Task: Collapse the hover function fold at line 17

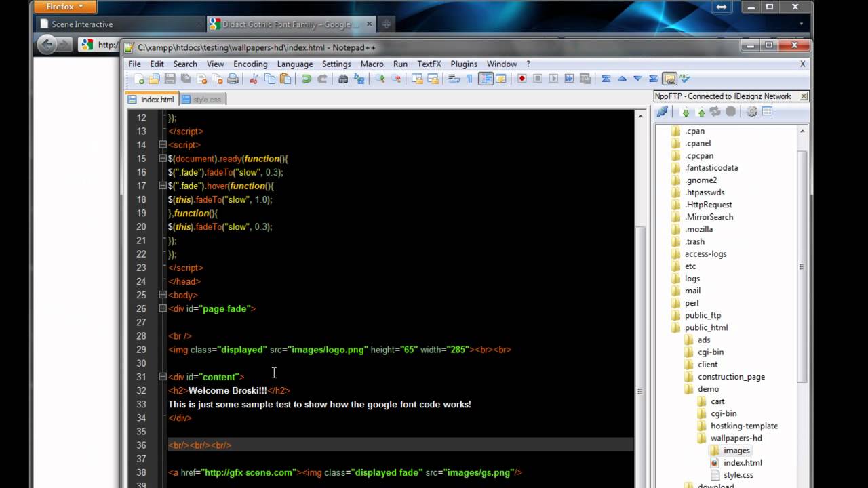Action: (163, 186)
